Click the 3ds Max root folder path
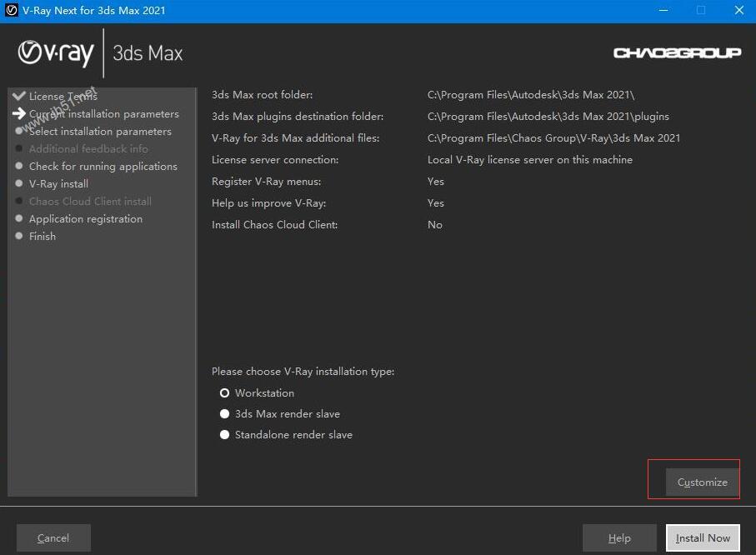The image size is (756, 555). [531, 94]
